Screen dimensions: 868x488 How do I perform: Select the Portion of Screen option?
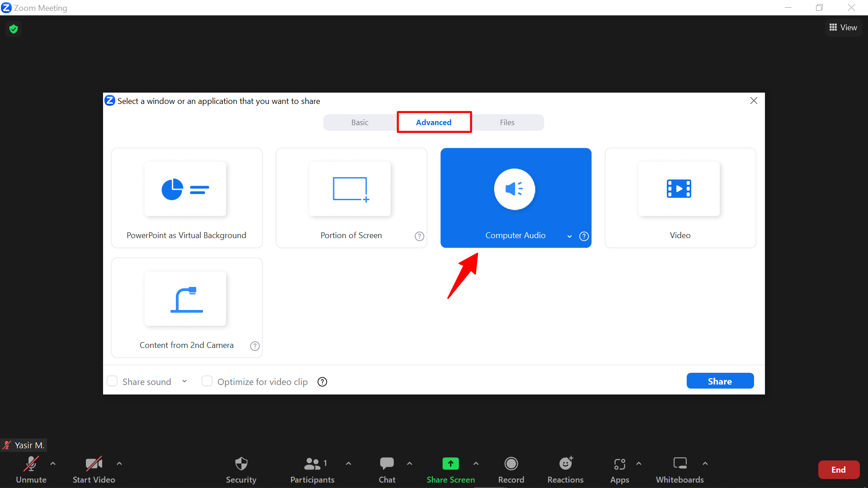click(351, 197)
